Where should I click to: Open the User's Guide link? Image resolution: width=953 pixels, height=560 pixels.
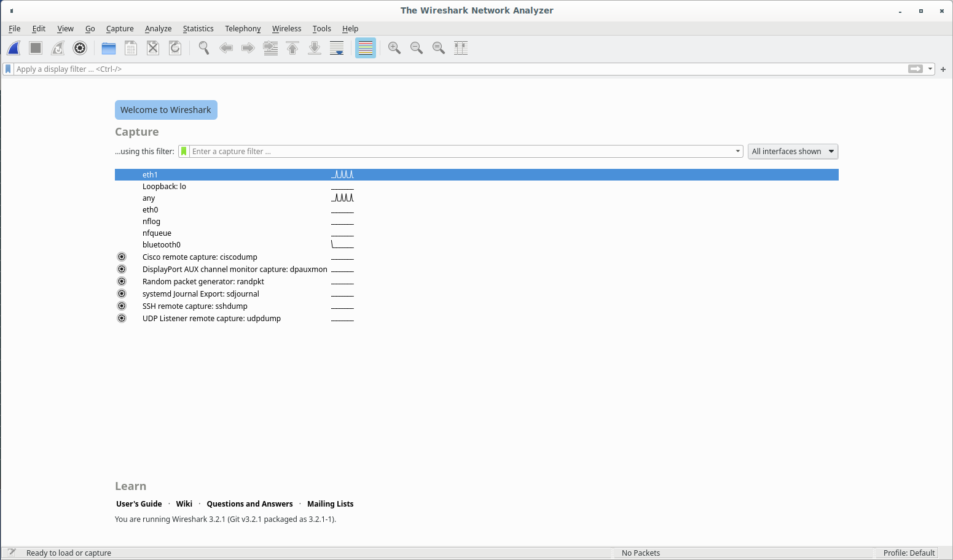(x=139, y=504)
